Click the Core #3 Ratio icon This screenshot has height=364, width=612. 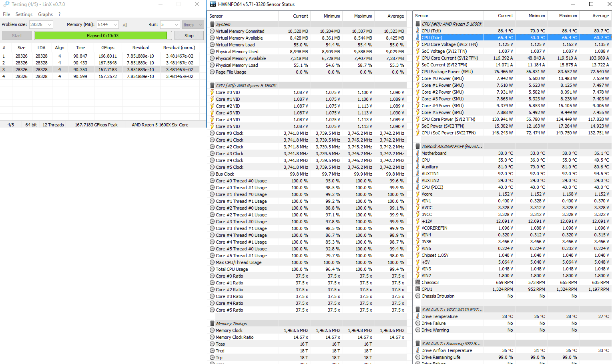(x=212, y=296)
